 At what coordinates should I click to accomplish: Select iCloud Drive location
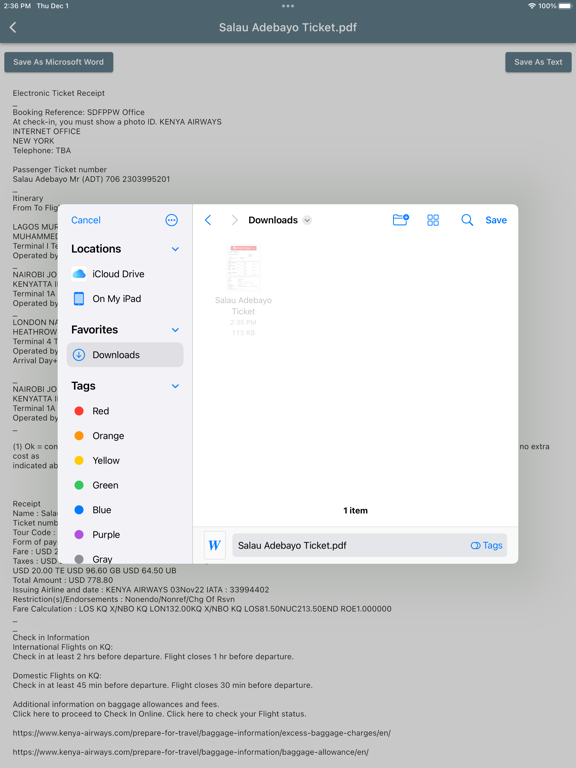(x=125, y=274)
